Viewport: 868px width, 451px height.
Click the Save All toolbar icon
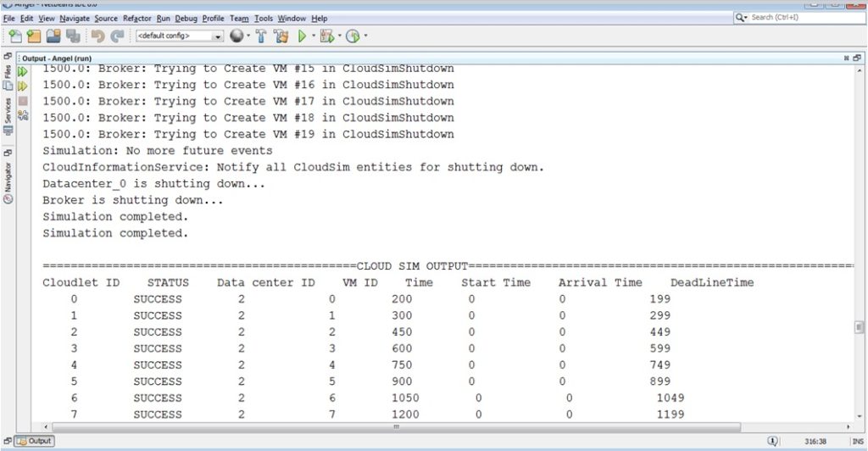tap(73, 36)
